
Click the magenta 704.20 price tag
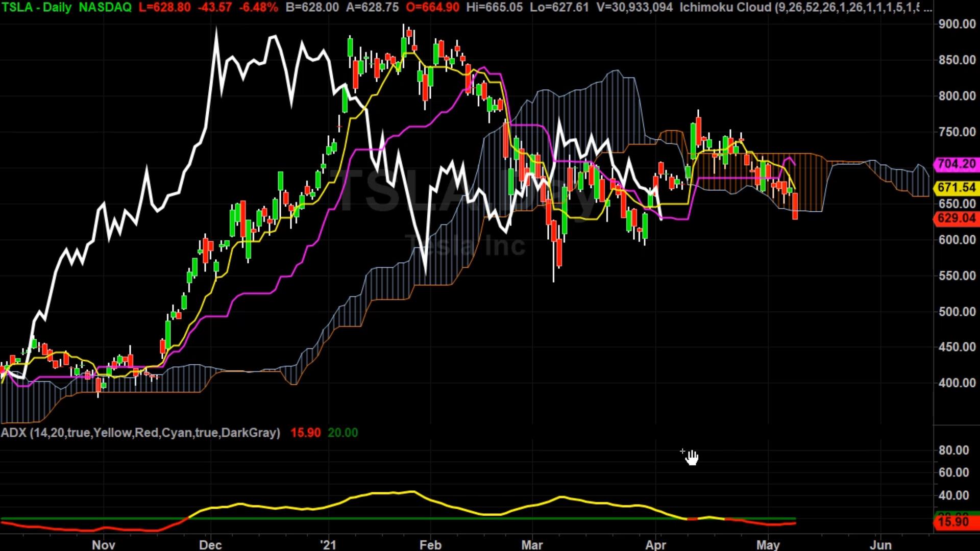[956, 164]
